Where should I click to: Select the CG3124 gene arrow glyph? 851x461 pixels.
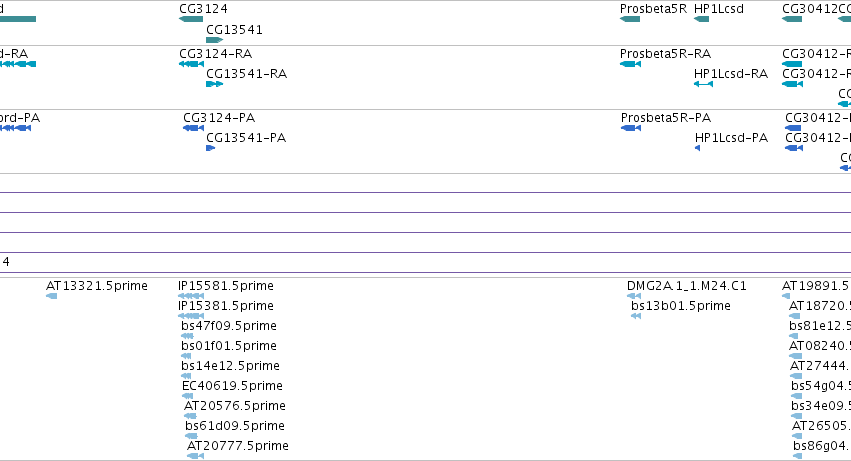(191, 19)
